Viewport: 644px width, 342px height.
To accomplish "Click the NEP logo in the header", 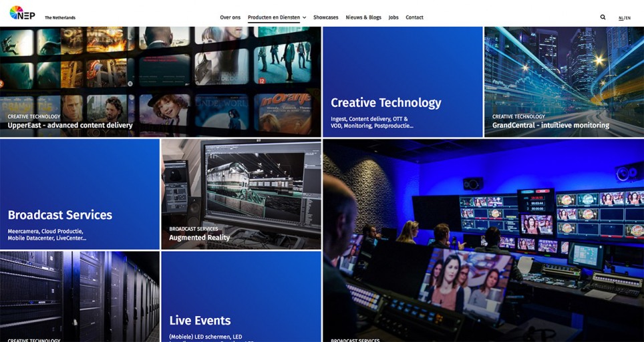I will pos(22,13).
